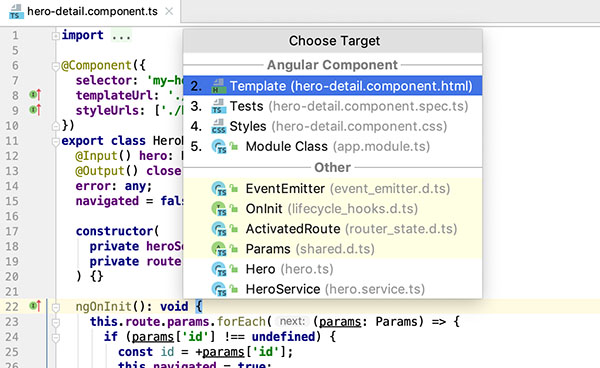The height and width of the screenshot is (368, 600).
Task: Collapse the ngOnInit method fold on line 22
Action: point(55,307)
